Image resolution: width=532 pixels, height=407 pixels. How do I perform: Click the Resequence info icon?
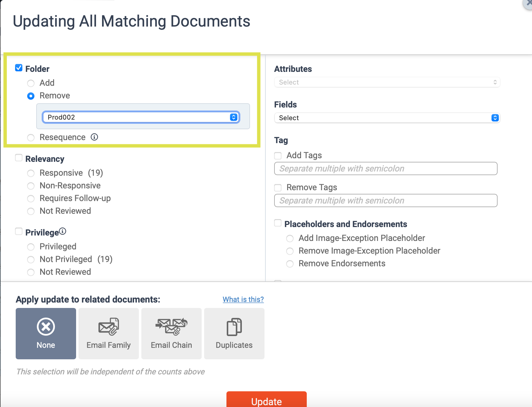pyautogui.click(x=95, y=137)
